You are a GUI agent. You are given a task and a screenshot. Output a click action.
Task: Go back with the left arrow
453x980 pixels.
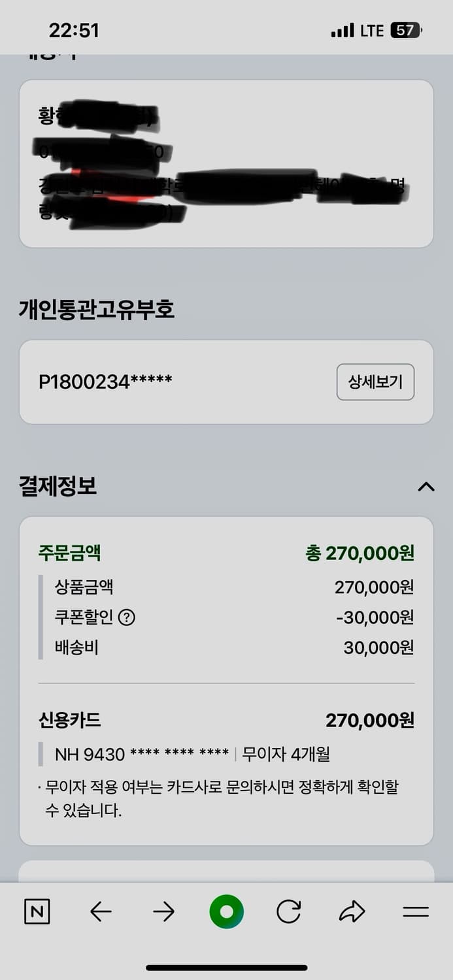tap(101, 911)
